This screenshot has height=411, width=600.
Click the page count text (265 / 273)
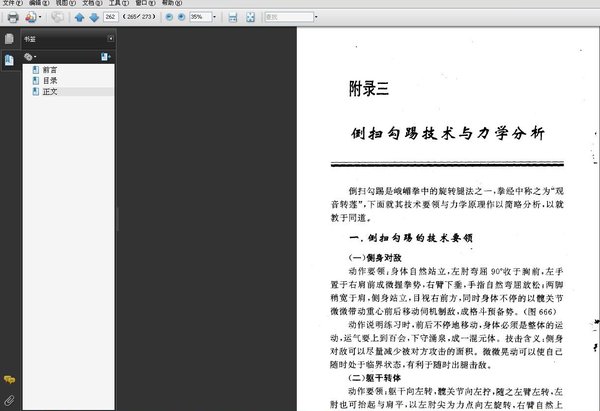[139, 17]
